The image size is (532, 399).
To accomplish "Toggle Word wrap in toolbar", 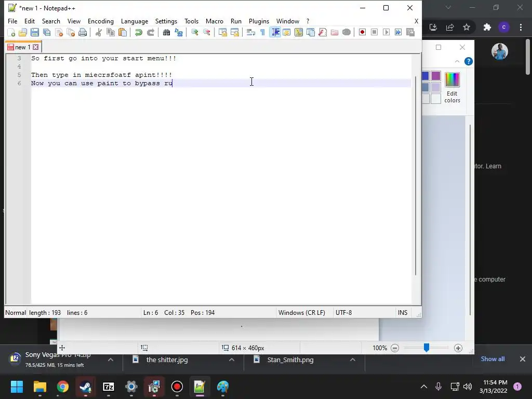I will (251, 32).
